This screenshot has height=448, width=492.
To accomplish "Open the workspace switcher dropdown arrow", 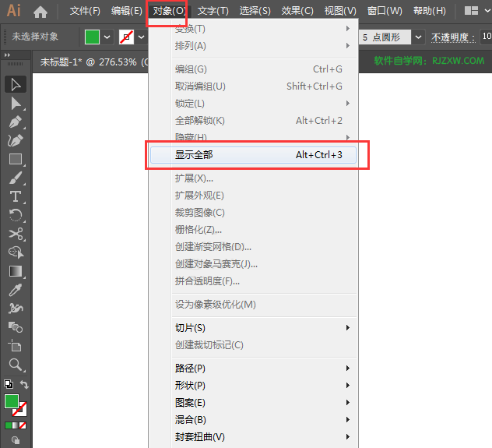I will click(487, 11).
